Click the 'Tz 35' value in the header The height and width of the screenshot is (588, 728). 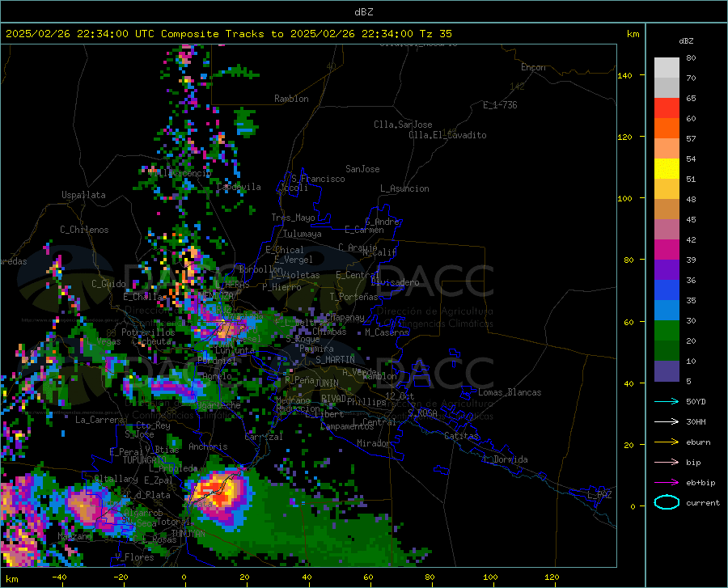tap(435, 34)
